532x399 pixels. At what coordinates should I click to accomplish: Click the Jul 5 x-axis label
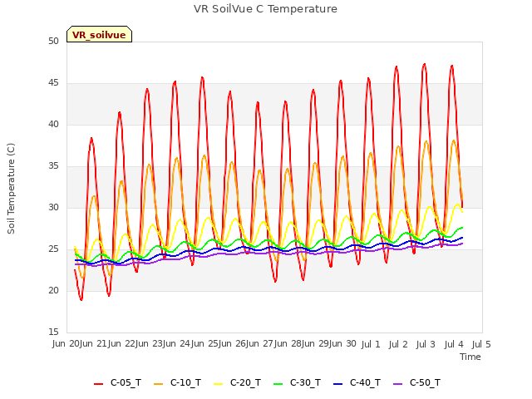pyautogui.click(x=481, y=344)
